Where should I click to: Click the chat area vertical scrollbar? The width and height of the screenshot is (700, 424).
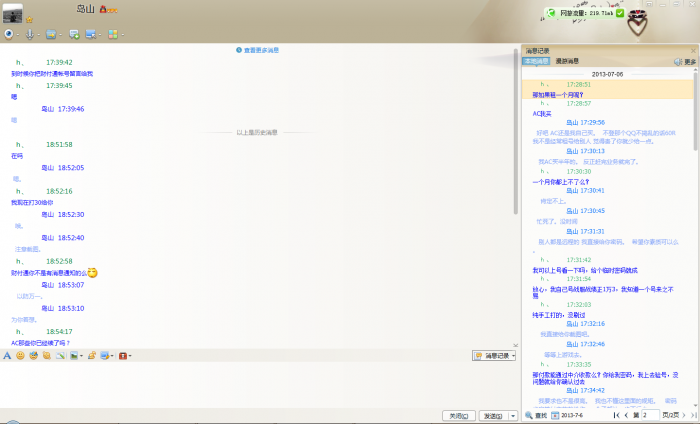point(516,132)
